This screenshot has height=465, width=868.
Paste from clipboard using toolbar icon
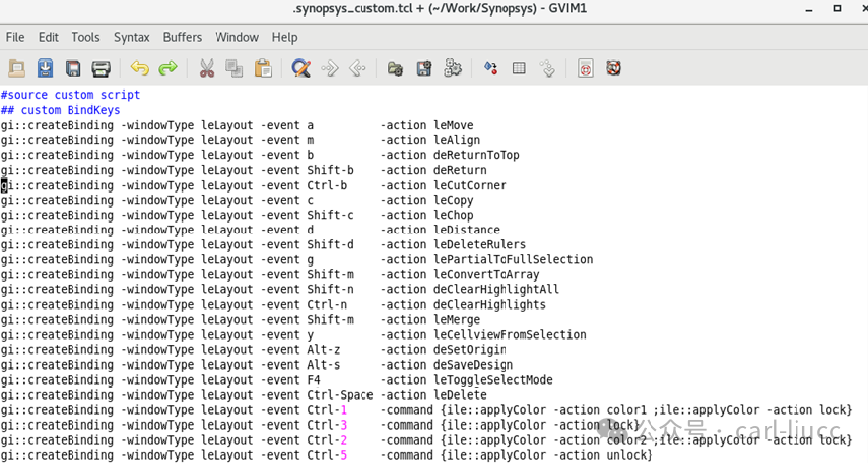point(263,69)
